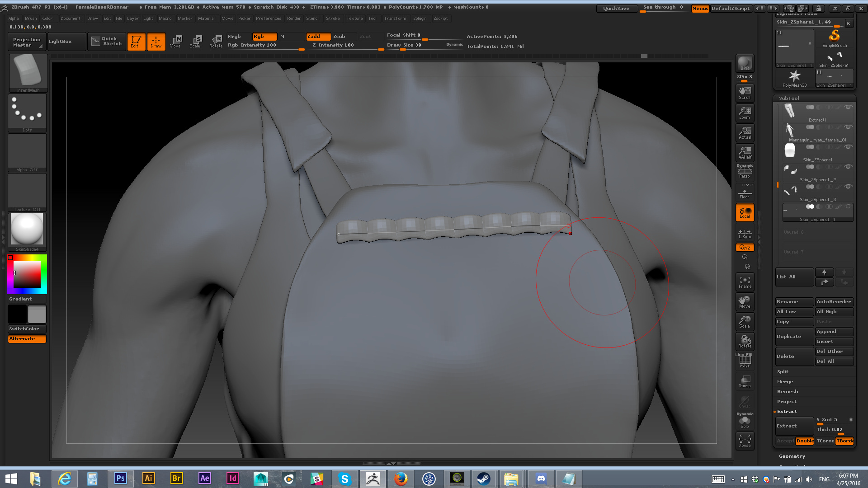Viewport: 868px width, 488px height.
Task: Open the InsertMesh brush picker
Action: tap(28, 73)
